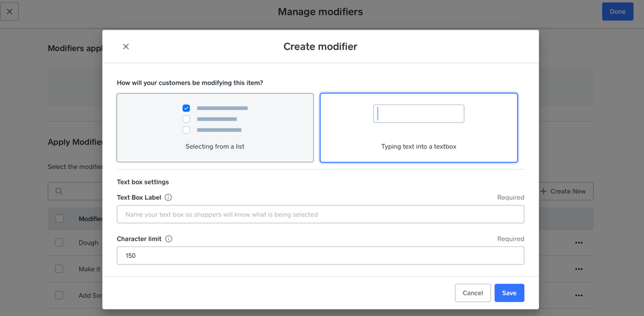The height and width of the screenshot is (316, 644).
Task: Check the Add Som row checkbox
Action: click(x=59, y=295)
